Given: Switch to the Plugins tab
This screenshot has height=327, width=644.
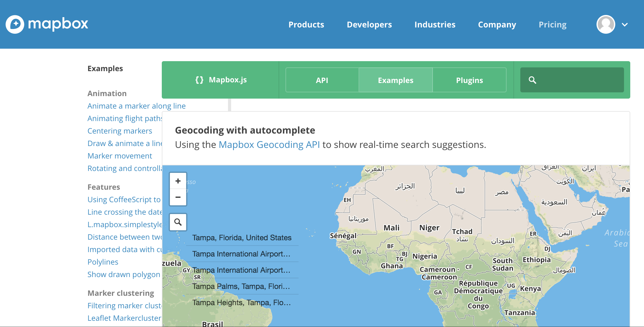Looking at the screenshot, I should [x=469, y=80].
